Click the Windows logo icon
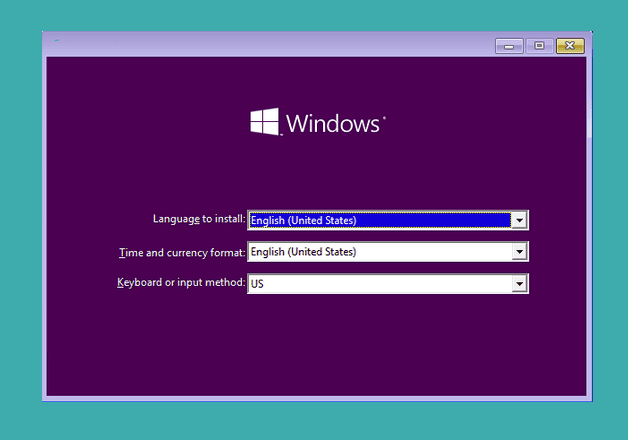Viewport: 628px width, 440px height. [264, 122]
